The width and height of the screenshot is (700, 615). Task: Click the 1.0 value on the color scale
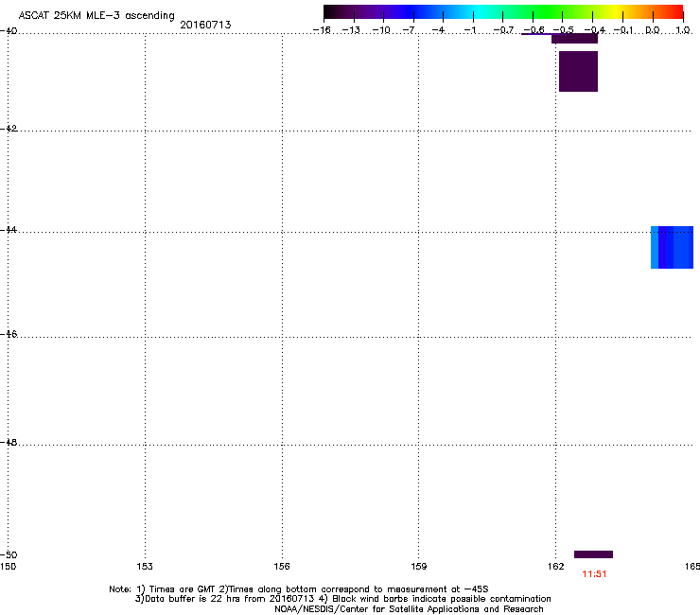click(683, 30)
